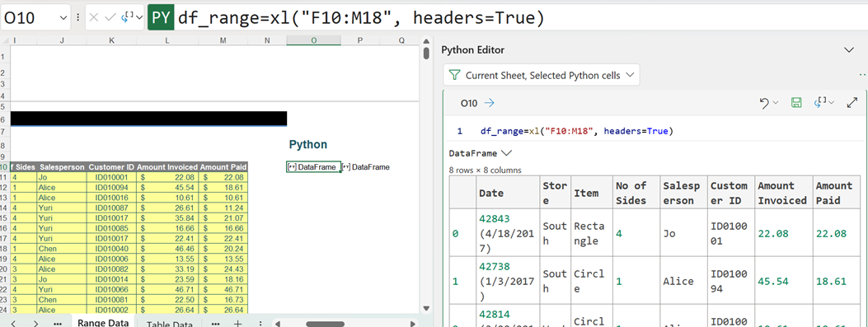Click the Python output type icon in editor
Screen dimensions: 868x327
(820, 102)
